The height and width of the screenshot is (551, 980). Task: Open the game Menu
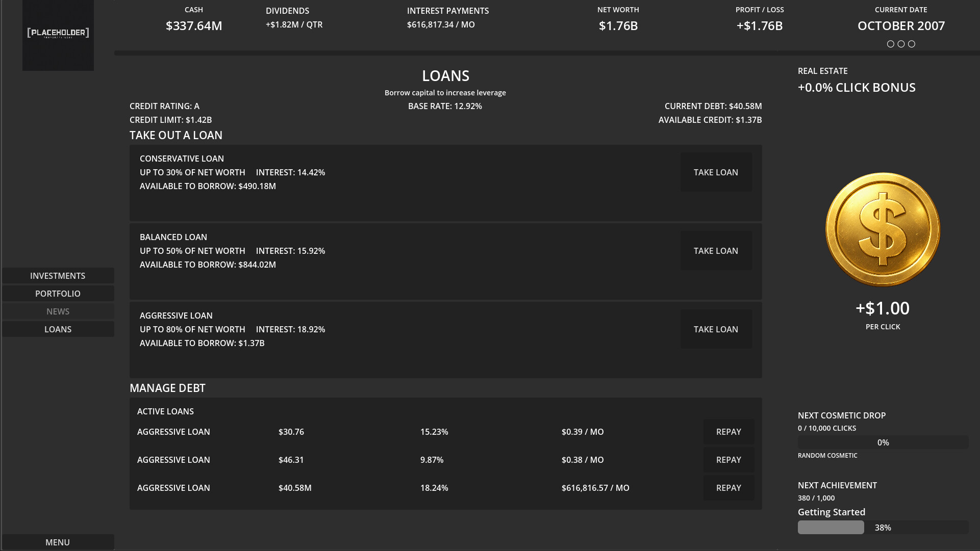tap(58, 542)
